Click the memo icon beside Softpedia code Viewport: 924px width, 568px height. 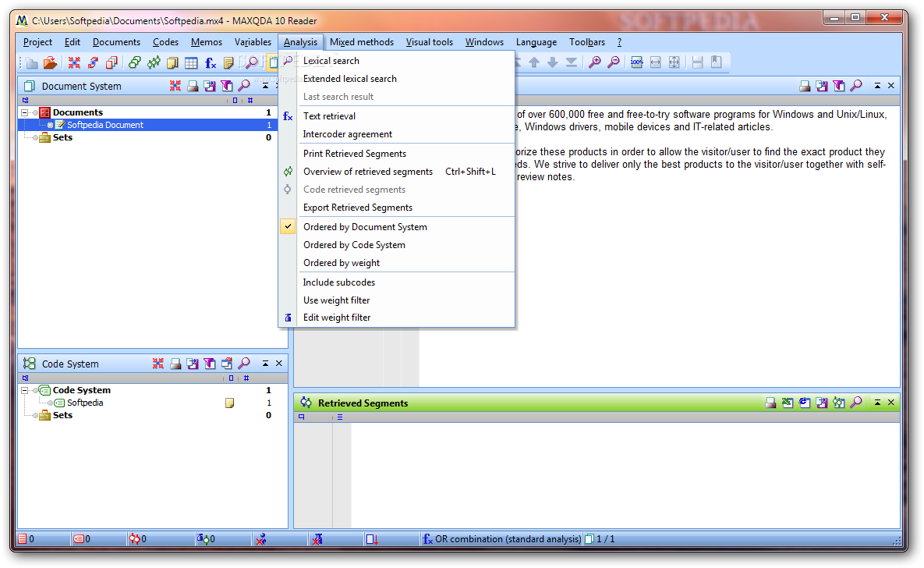click(230, 403)
